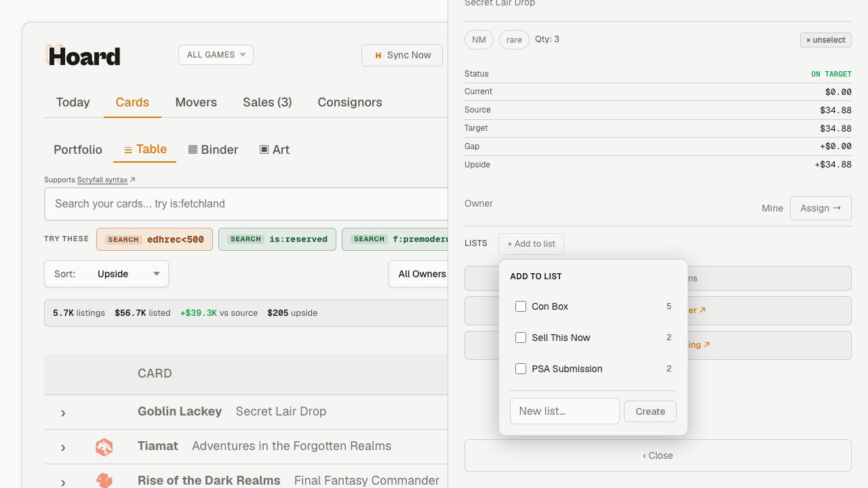This screenshot has height=488, width=868.
Task: Click the Rise of the Dark Realms set icon
Action: (x=104, y=481)
